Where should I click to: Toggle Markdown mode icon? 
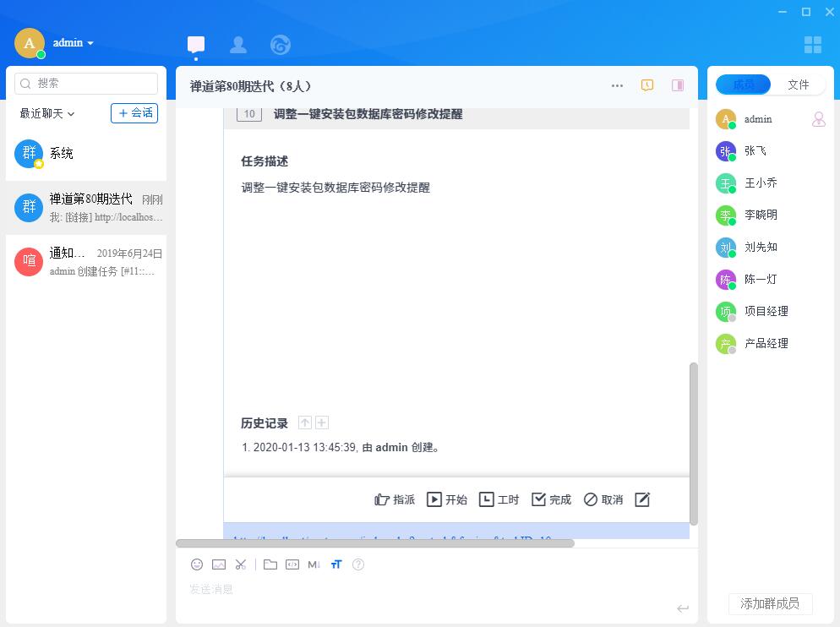coord(314,564)
